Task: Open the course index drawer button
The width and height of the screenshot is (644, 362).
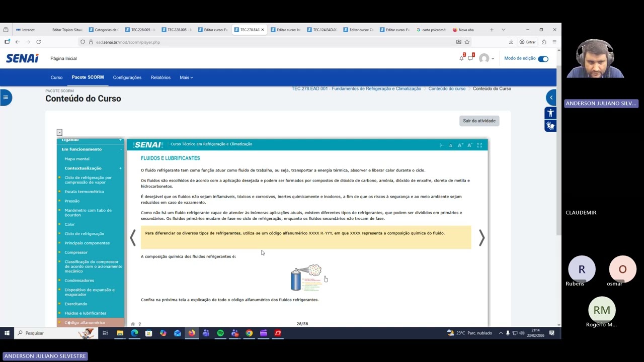Action: (x=6, y=97)
